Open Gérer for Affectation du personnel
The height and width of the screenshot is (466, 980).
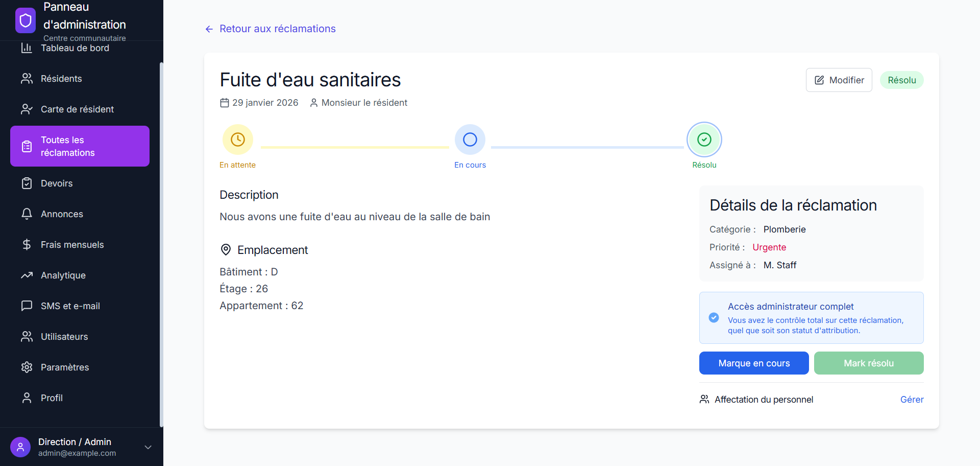[912, 400]
